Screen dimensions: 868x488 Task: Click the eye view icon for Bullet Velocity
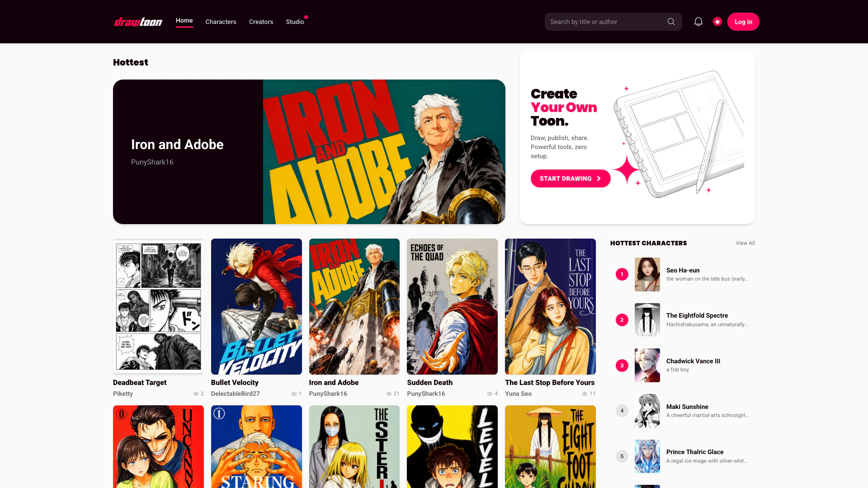point(294,394)
